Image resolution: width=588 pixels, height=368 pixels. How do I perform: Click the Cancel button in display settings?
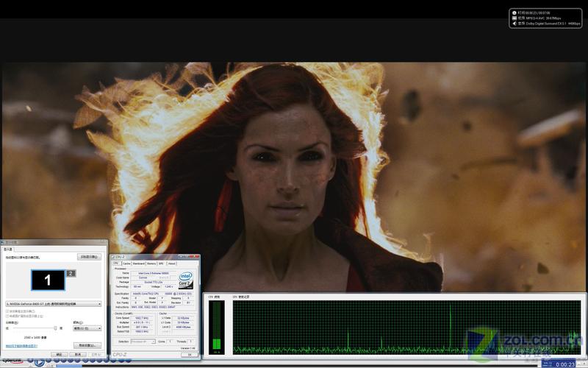(x=78, y=355)
